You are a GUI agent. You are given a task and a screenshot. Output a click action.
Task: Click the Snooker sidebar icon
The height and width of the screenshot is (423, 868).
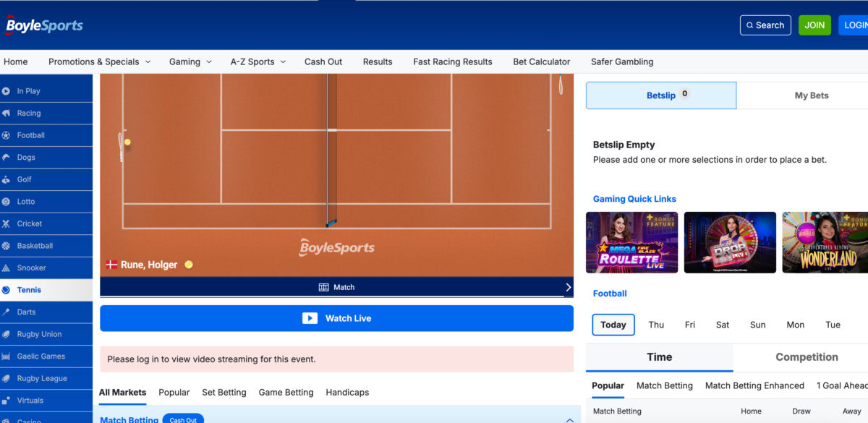(7, 268)
